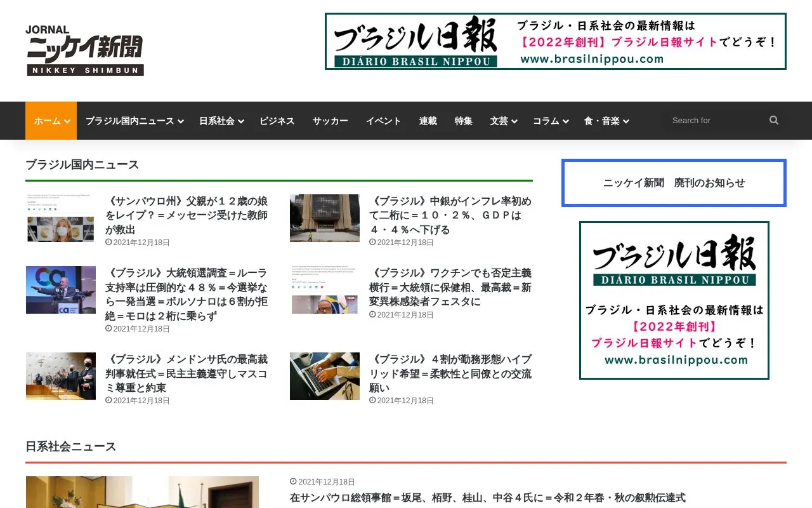This screenshot has width=812, height=508.
Task: Open the ブラジル国内ニュース menu
Action: pyautogui.click(x=129, y=121)
